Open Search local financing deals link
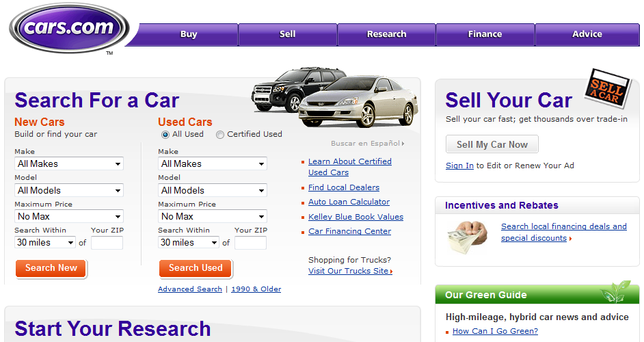Image resolution: width=644 pixels, height=342 pixels. click(x=563, y=233)
